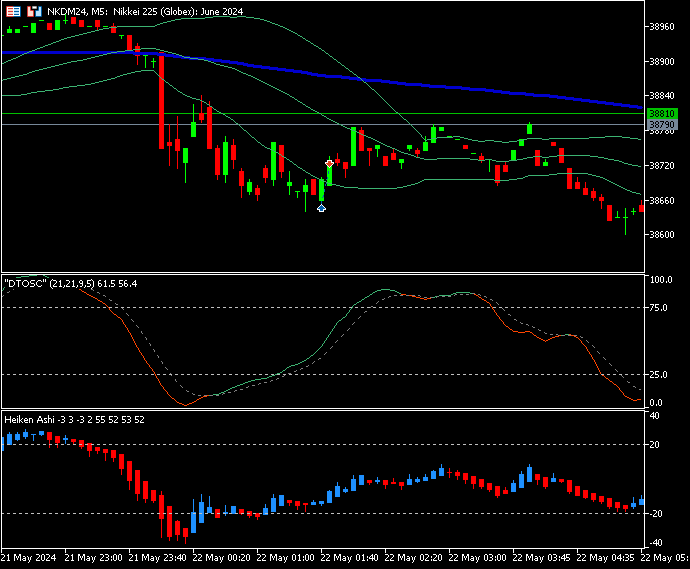Select the red sell arrow trade marker
Image resolution: width=690 pixels, height=569 pixels.
pyautogui.click(x=329, y=164)
